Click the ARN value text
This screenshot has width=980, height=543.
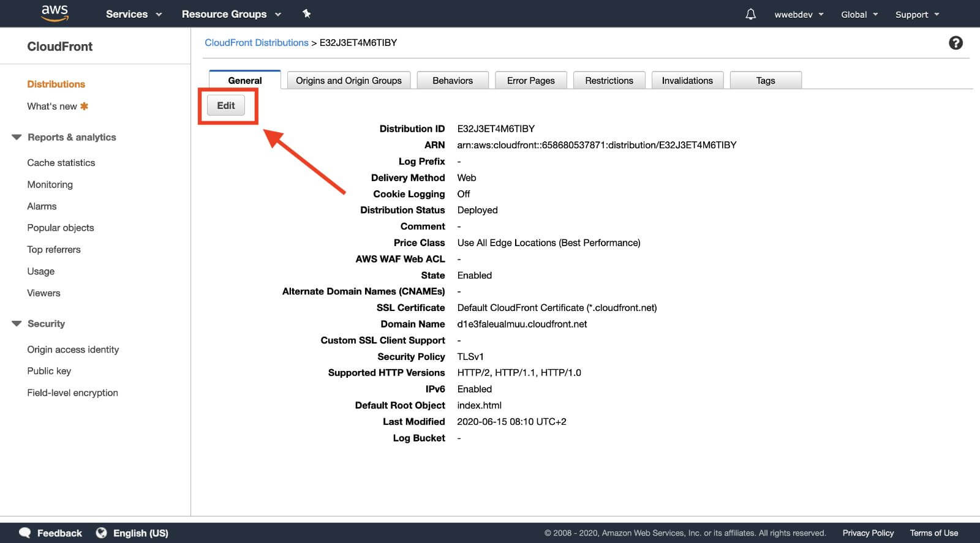597,145
